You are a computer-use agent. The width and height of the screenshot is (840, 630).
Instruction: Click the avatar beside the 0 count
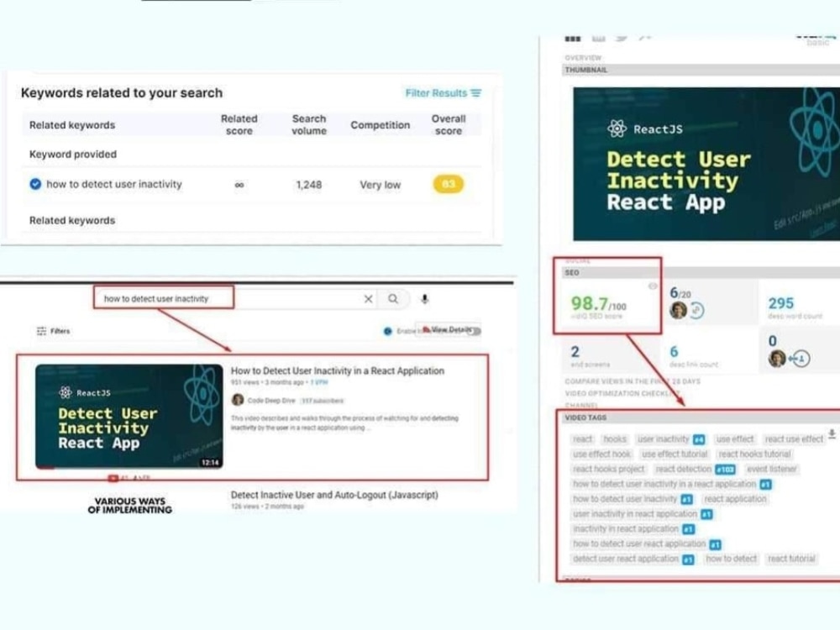click(x=777, y=359)
